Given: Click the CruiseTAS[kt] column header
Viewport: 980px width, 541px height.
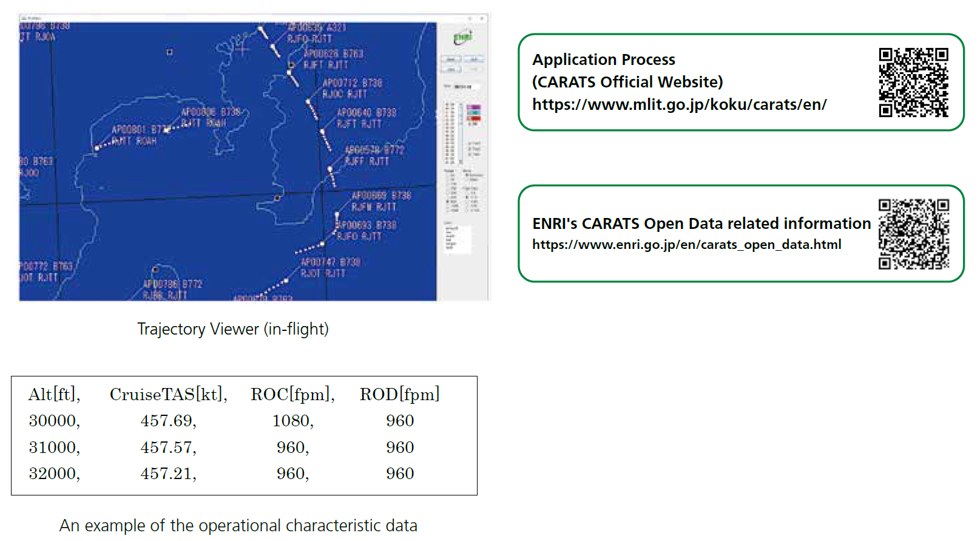Looking at the screenshot, I should pyautogui.click(x=169, y=395).
